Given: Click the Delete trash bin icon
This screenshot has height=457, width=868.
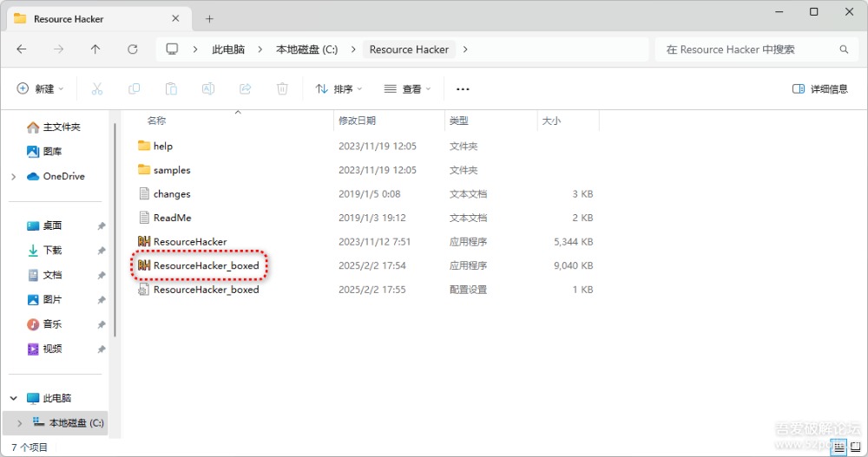Looking at the screenshot, I should pos(282,88).
